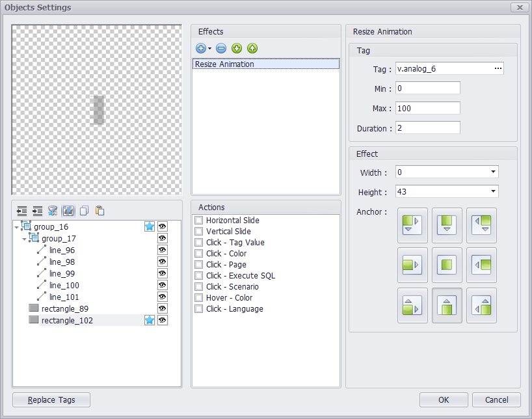Check the Click - Scenario action
Viewport: 532px width, 419px height.
(199, 286)
